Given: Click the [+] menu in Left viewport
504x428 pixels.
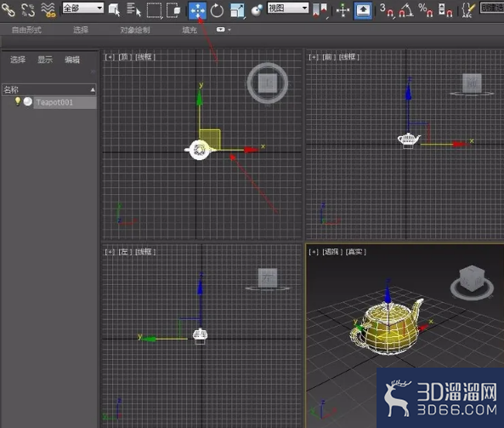Looking at the screenshot, I should coord(110,252).
